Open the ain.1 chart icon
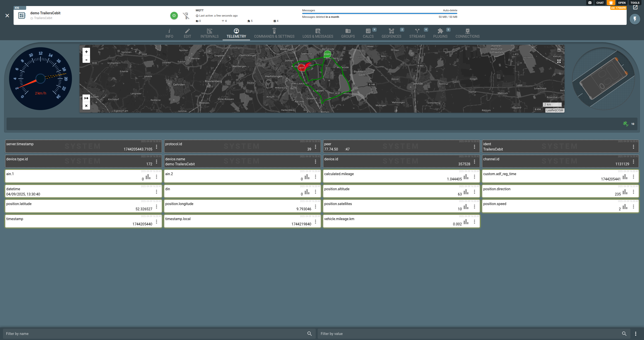The width and height of the screenshot is (644, 340). click(148, 177)
